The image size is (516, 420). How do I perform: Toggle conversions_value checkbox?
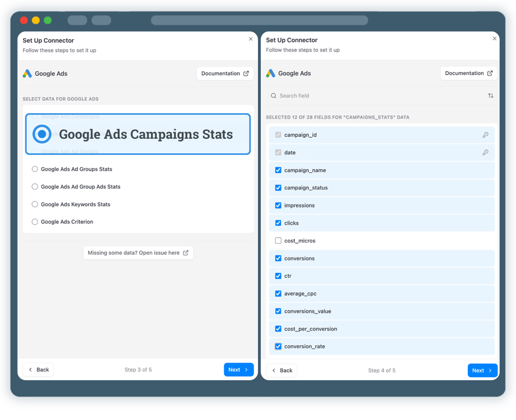click(x=278, y=311)
